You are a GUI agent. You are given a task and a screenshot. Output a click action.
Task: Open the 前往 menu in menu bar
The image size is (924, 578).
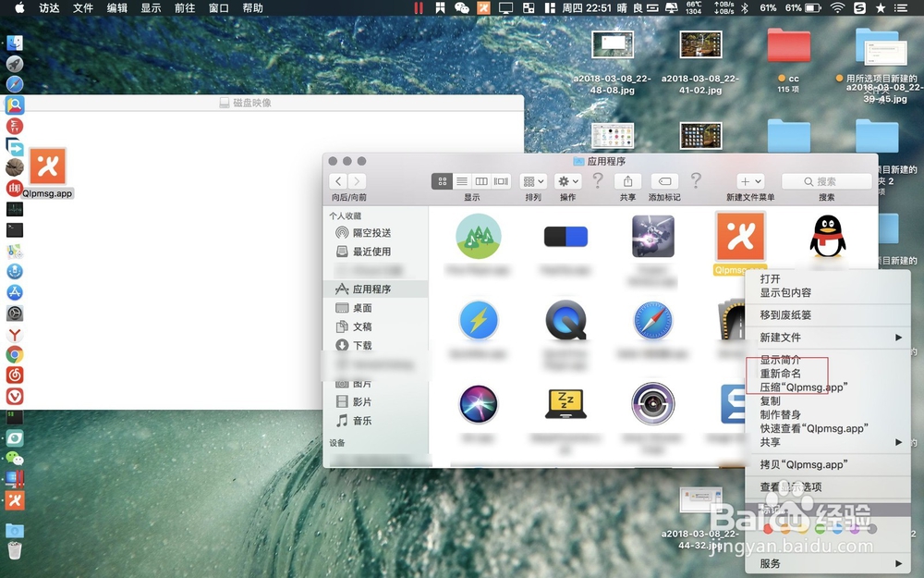click(x=185, y=7)
